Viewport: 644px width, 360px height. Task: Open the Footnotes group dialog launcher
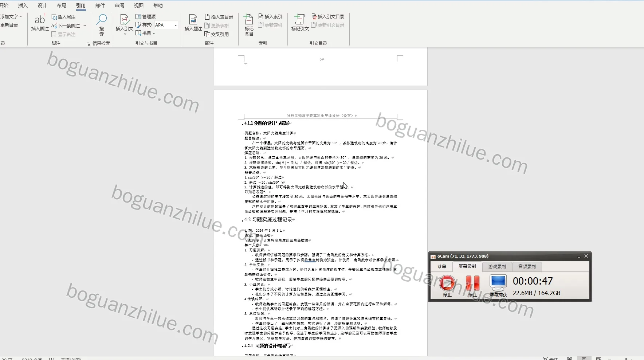point(88,44)
